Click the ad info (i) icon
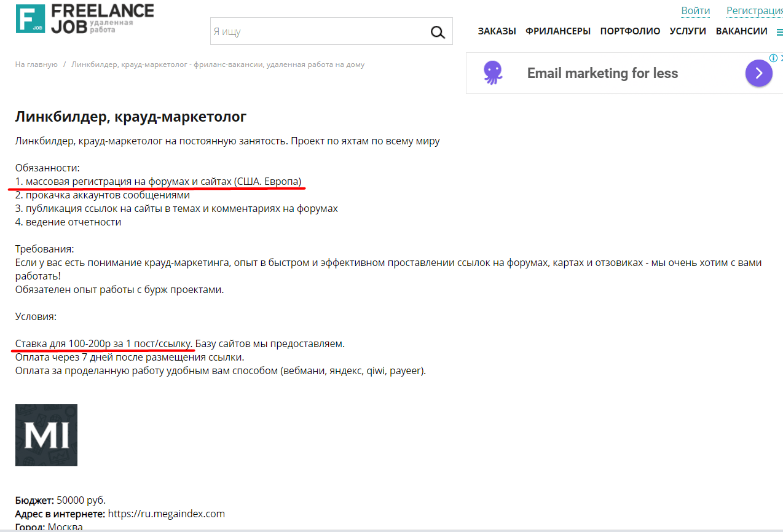 (773, 58)
